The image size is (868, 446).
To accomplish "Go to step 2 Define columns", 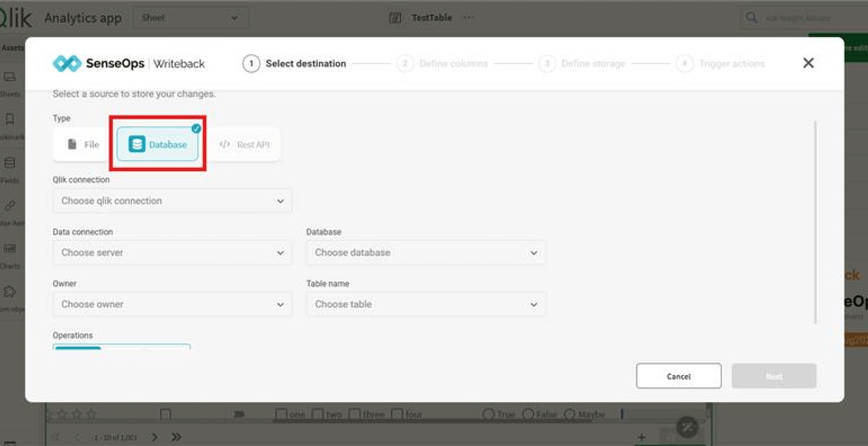I will click(442, 63).
